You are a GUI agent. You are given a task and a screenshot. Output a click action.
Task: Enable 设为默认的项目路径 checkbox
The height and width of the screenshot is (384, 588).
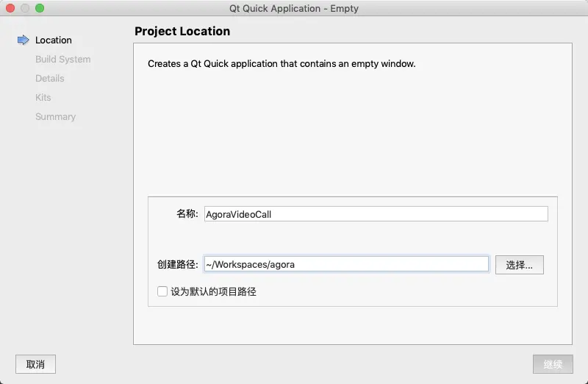162,291
